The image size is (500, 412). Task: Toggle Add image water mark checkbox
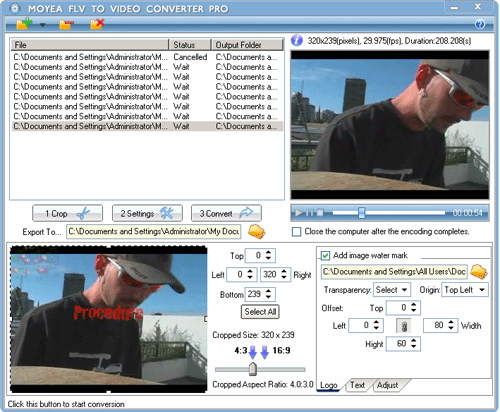click(x=325, y=256)
